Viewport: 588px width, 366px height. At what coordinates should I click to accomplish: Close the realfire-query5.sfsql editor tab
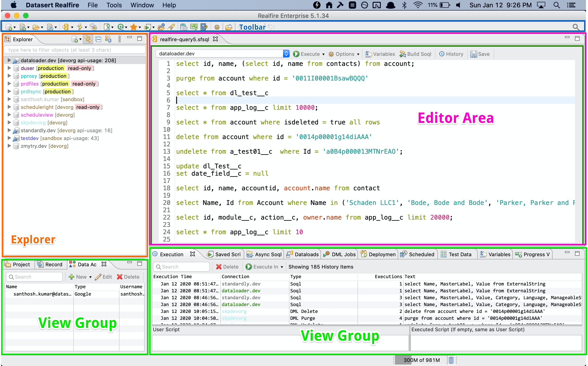click(x=215, y=39)
